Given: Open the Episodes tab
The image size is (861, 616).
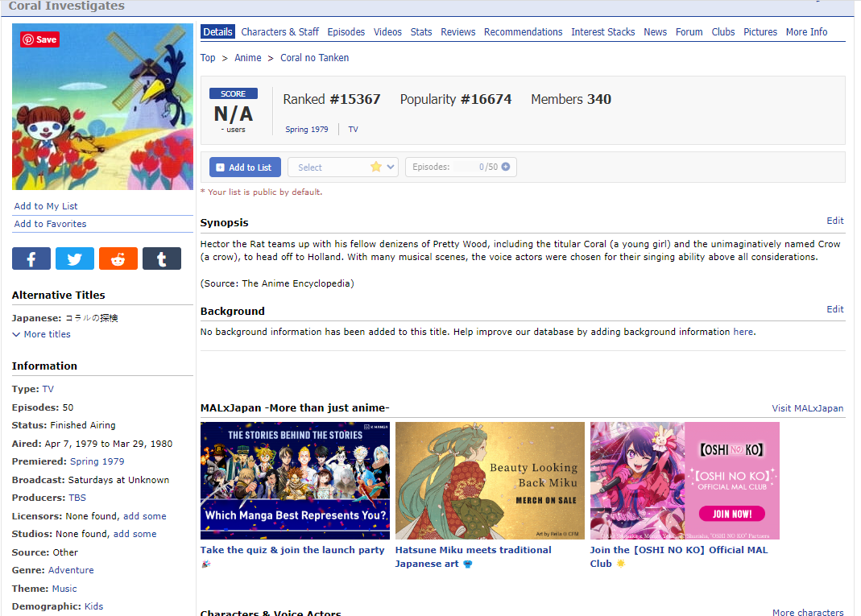Looking at the screenshot, I should (x=346, y=32).
